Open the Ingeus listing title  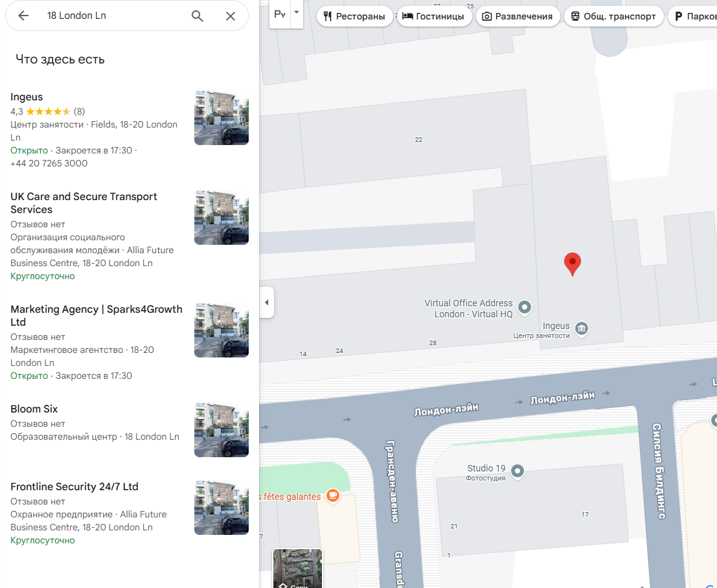27,97
